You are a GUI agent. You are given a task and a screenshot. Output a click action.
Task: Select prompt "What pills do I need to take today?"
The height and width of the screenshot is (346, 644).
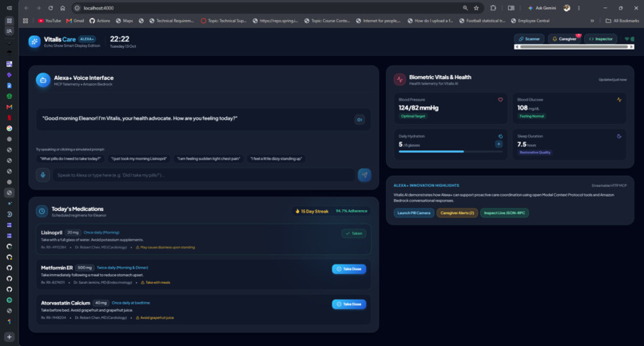pyautogui.click(x=70, y=159)
